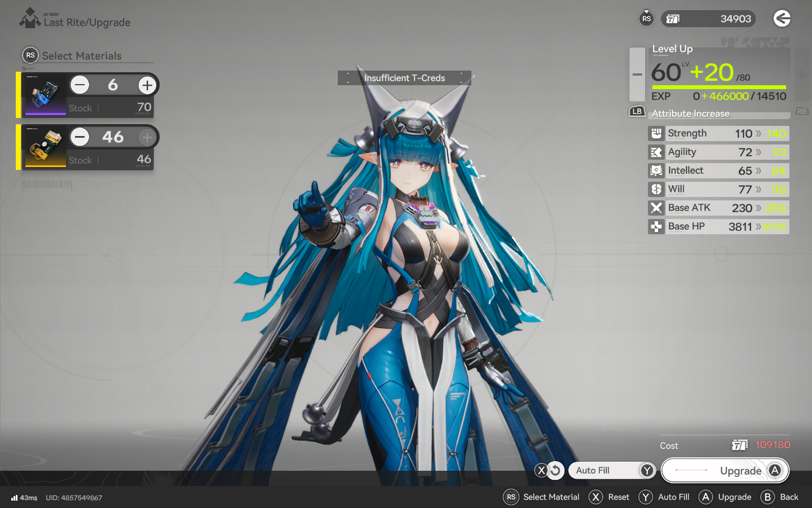Click the Insufficient T-Creds notification banner
The height and width of the screenshot is (508, 812).
(x=404, y=78)
